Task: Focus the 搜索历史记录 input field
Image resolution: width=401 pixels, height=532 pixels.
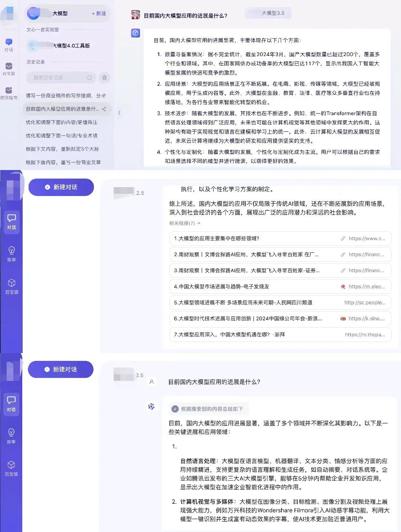Action: pos(61,78)
